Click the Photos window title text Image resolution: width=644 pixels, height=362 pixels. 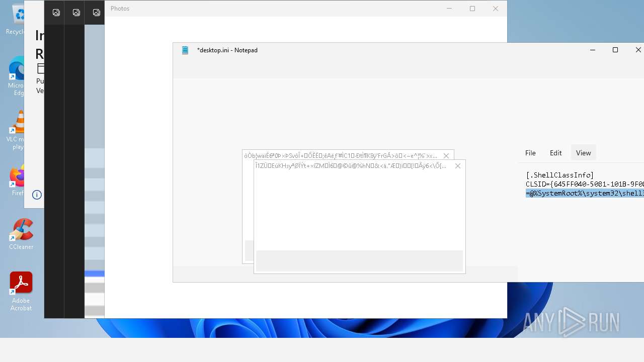[x=120, y=9]
